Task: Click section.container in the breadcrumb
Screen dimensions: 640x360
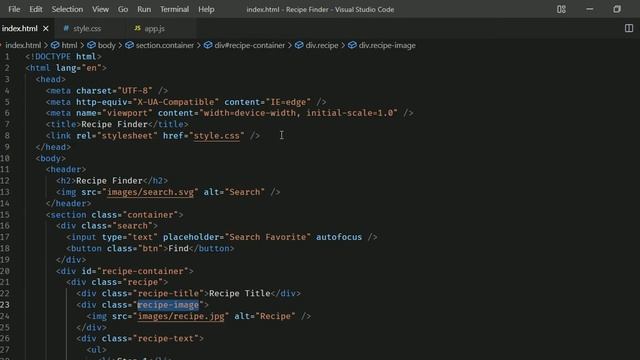Action: click(164, 45)
